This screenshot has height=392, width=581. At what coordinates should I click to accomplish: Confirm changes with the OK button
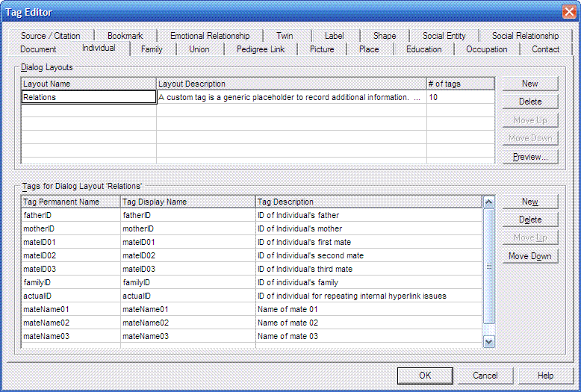coord(425,376)
